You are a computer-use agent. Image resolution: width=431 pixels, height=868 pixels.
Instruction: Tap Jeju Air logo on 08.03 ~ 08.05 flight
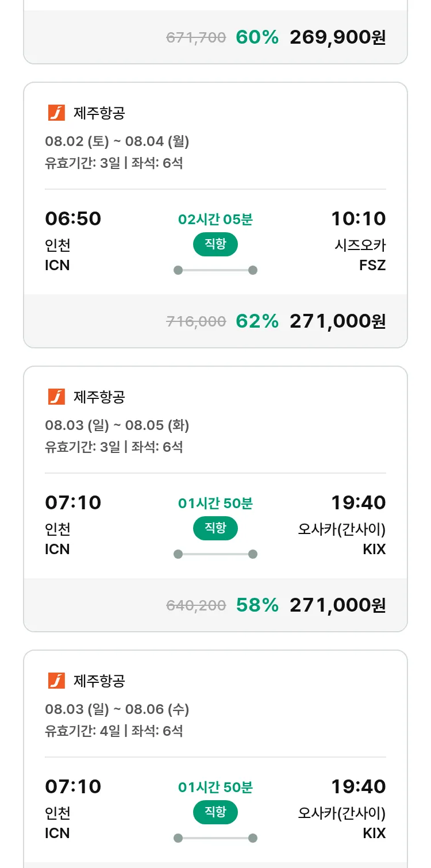[x=56, y=397]
